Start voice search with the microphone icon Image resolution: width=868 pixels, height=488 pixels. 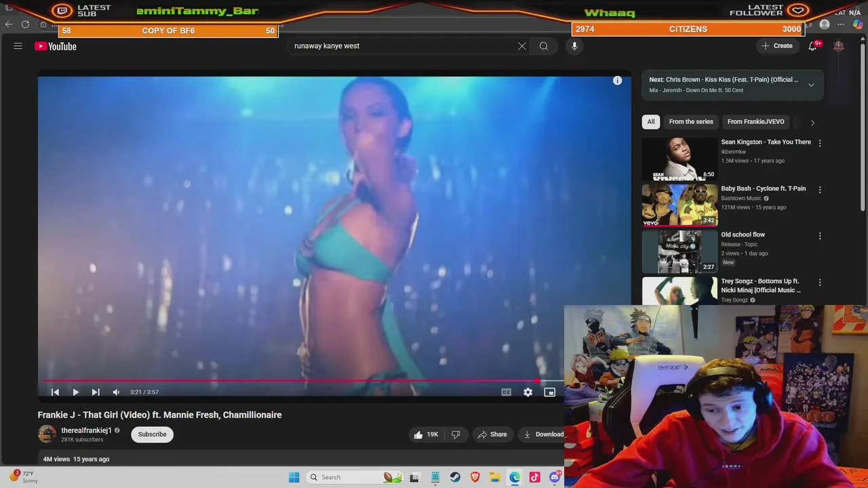click(574, 46)
